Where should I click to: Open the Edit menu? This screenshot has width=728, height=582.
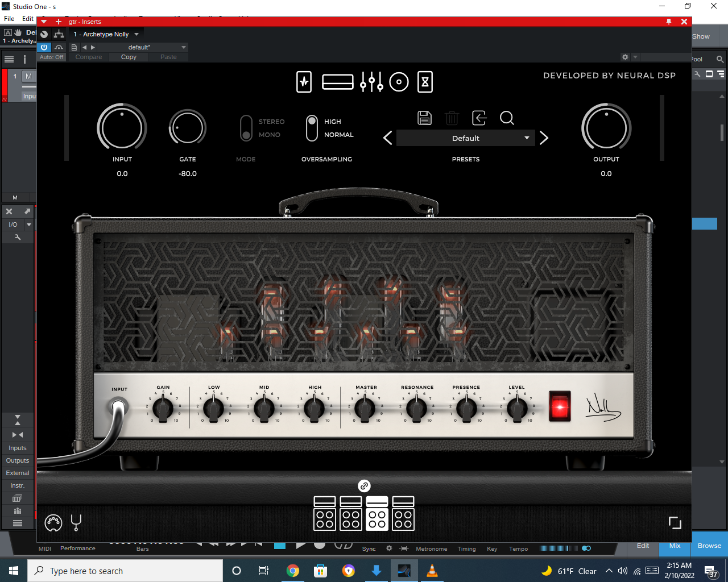28,18
